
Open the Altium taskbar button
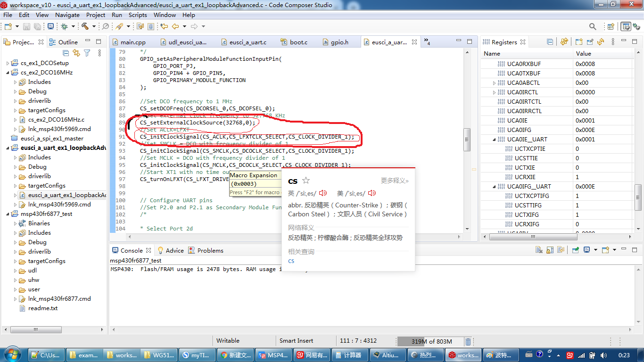387,355
